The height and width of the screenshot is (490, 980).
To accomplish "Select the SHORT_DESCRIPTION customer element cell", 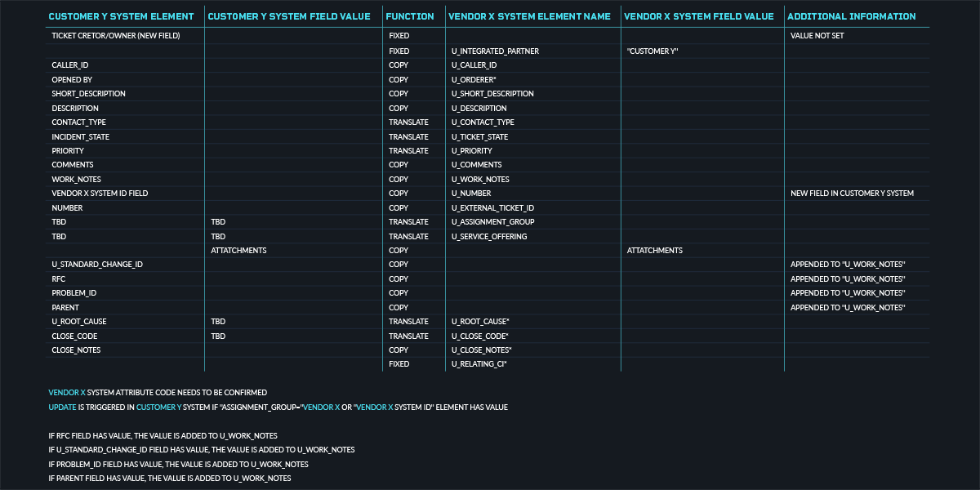I will (x=88, y=93).
